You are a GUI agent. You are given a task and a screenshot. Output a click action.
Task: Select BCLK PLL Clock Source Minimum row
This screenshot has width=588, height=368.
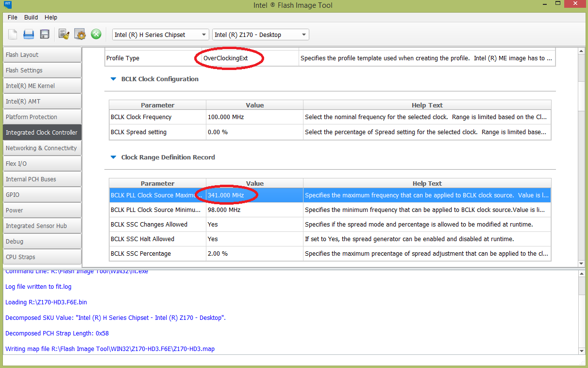[x=330, y=210]
